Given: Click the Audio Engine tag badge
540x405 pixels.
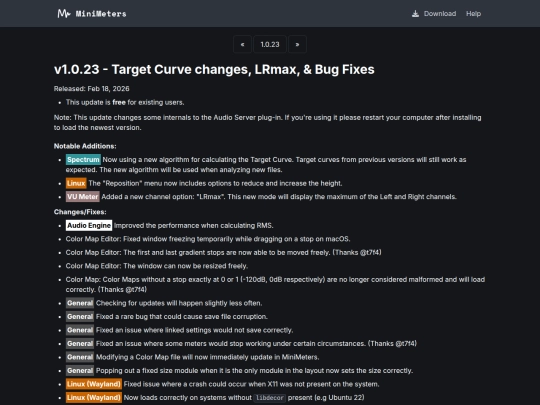Looking at the screenshot, I should (89, 226).
